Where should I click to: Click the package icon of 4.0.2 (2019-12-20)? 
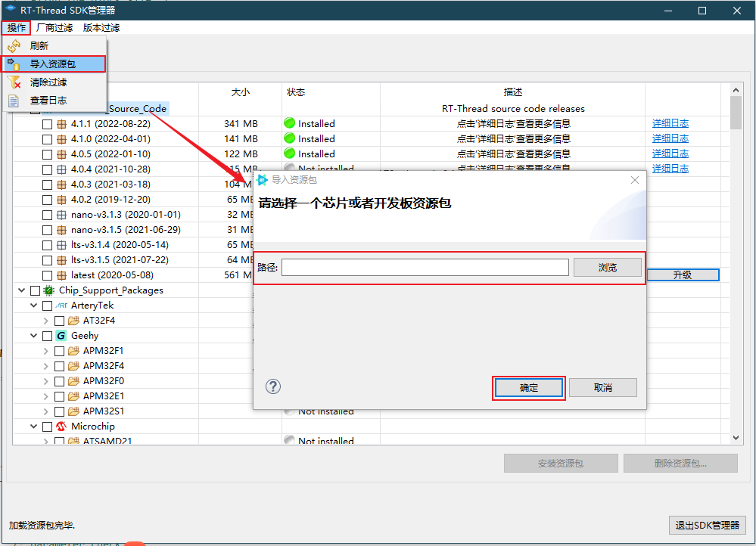coord(62,200)
